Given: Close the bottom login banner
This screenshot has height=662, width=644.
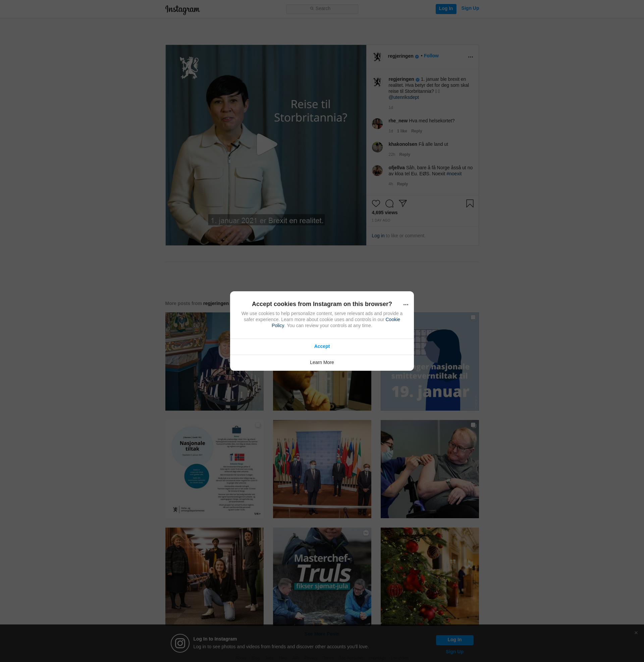Looking at the screenshot, I should tap(636, 633).
